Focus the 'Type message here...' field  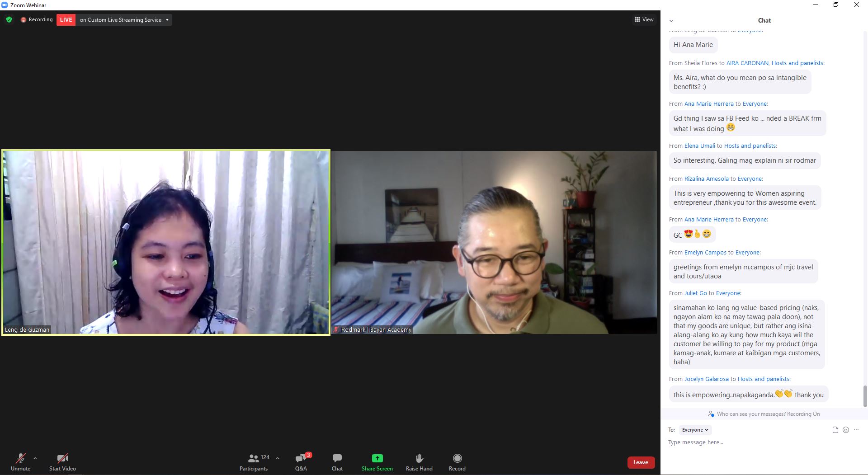point(764,442)
